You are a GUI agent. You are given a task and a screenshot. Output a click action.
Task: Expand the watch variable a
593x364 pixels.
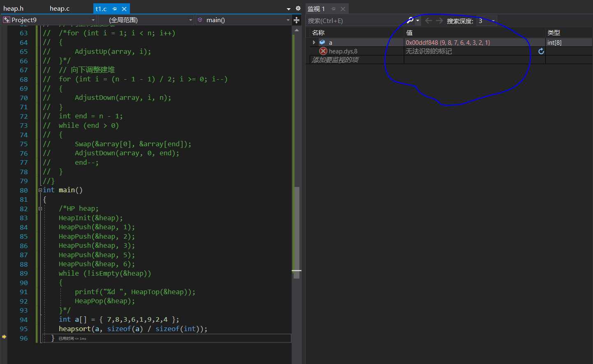(x=314, y=42)
